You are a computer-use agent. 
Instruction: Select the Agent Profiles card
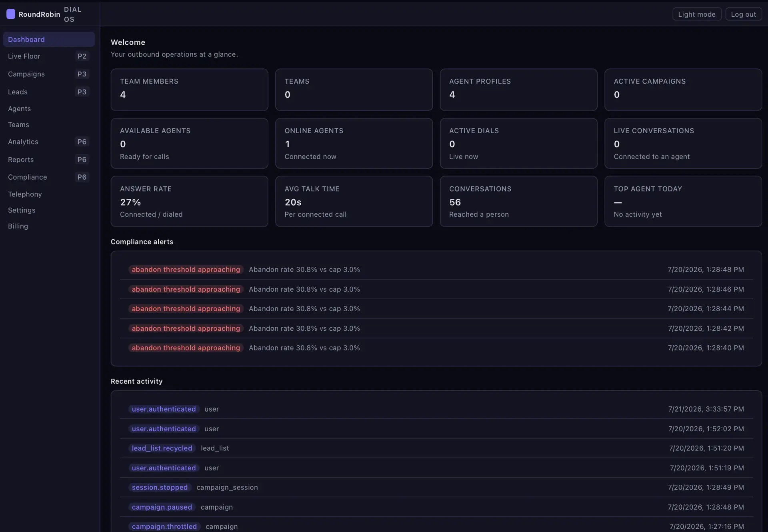point(518,90)
